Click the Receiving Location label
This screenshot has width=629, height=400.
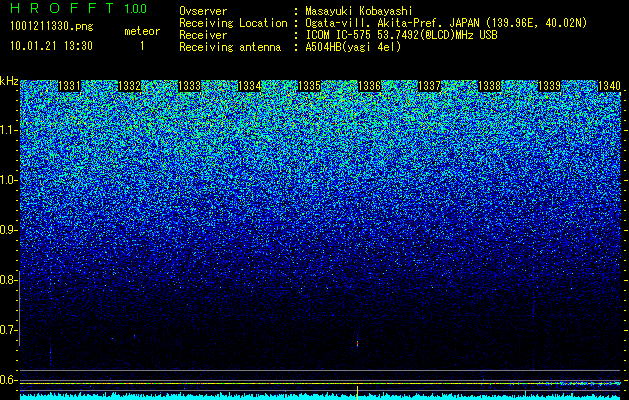(233, 23)
